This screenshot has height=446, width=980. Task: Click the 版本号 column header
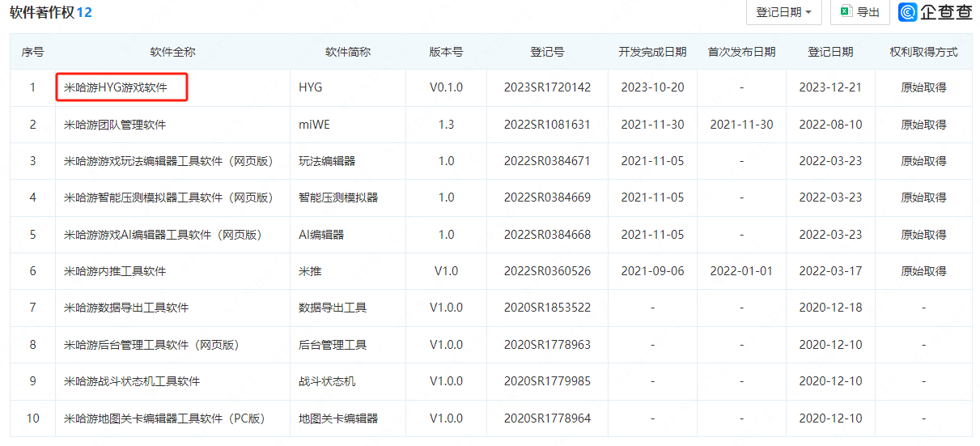[446, 52]
